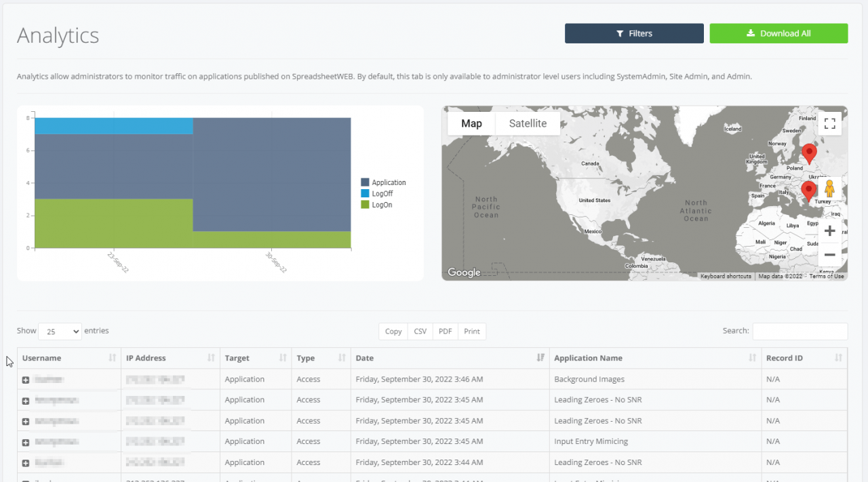
Task: Click the upper red map marker
Action: tap(808, 153)
